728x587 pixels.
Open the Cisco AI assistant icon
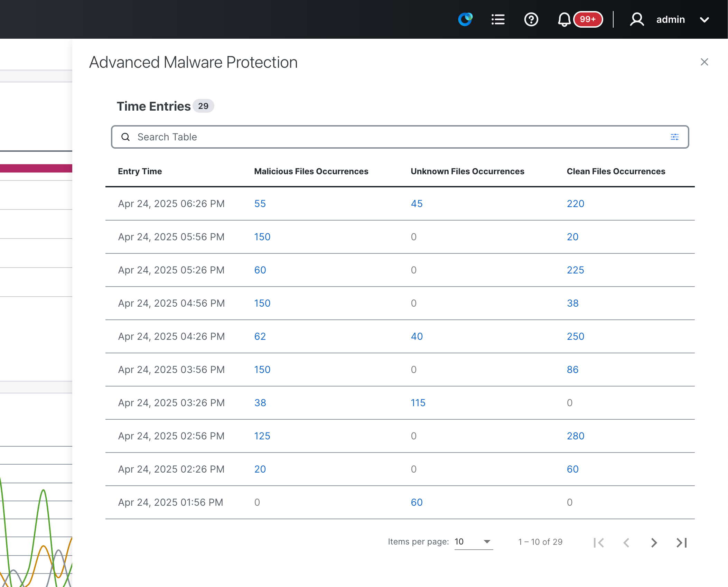[x=465, y=19]
